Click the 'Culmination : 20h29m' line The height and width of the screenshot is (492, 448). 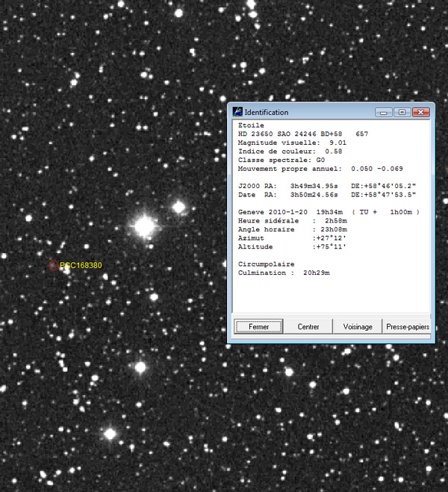[284, 273]
